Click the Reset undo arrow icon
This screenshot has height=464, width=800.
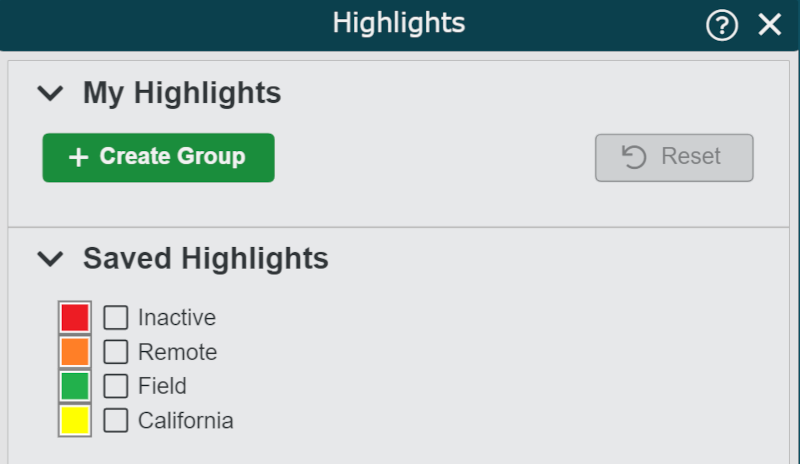coord(634,157)
